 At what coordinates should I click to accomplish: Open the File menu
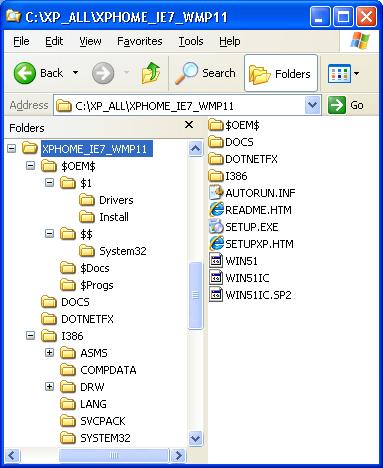21,41
